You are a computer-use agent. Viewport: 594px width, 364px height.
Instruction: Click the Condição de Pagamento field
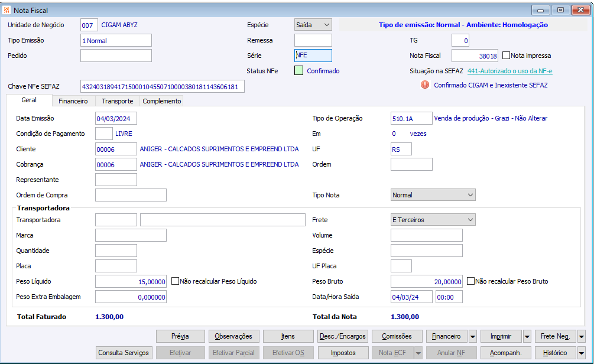coord(104,134)
